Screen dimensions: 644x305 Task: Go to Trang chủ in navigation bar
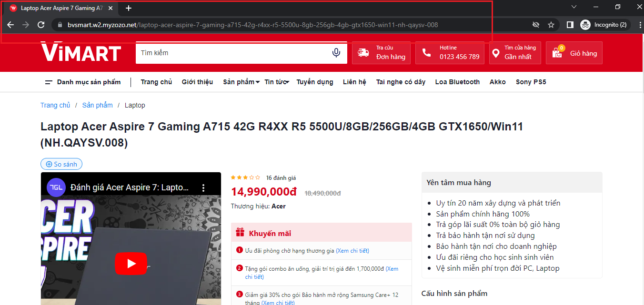point(156,82)
